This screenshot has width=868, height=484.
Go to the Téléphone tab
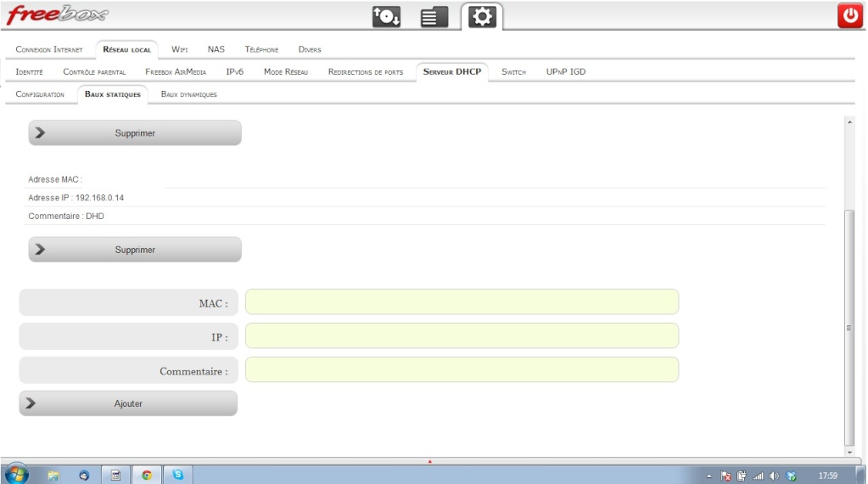[x=261, y=49]
